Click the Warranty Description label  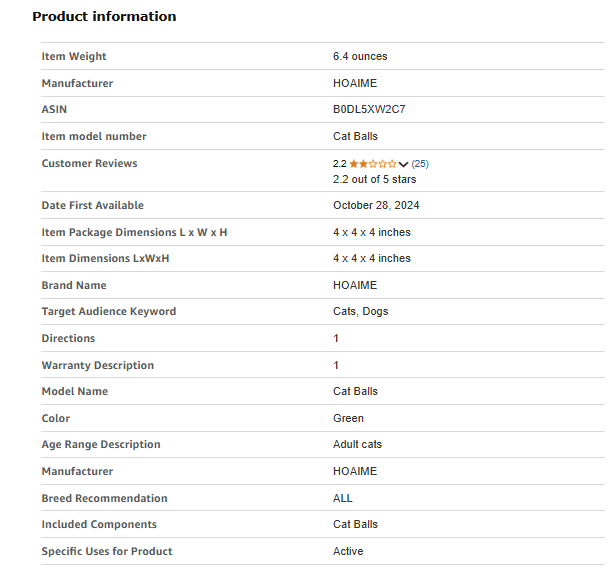[x=98, y=366]
